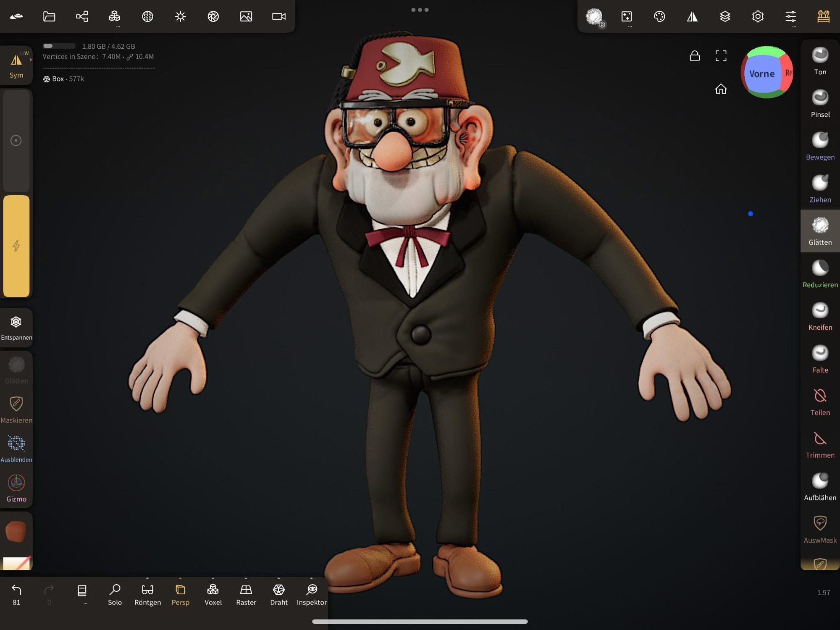Toggle Solo mode

pyautogui.click(x=115, y=594)
